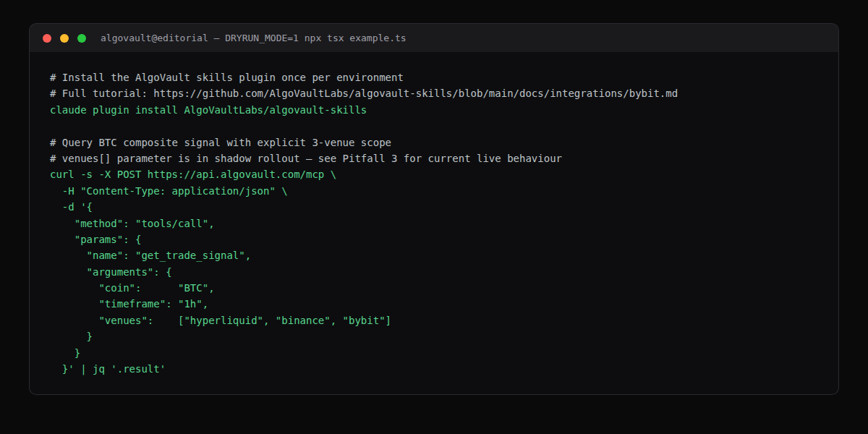Click the "| jq '.result'" line
The image size is (868, 434).
coord(114,369)
